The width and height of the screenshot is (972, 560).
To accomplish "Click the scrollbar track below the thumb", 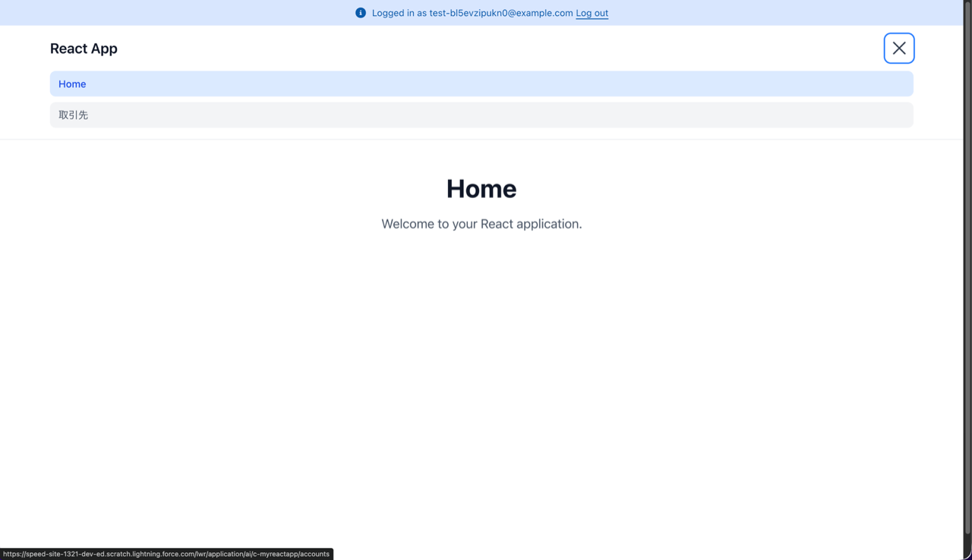I will point(967,546).
